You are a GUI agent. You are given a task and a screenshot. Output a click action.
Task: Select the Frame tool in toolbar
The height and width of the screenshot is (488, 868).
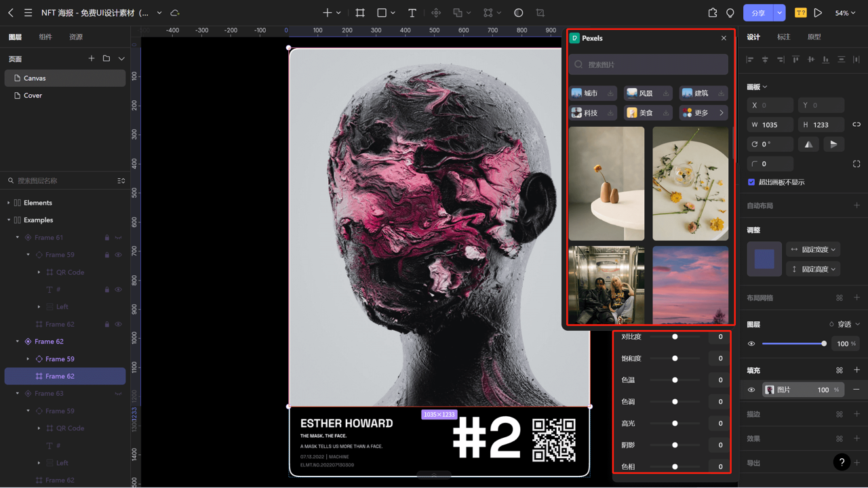pyautogui.click(x=360, y=13)
